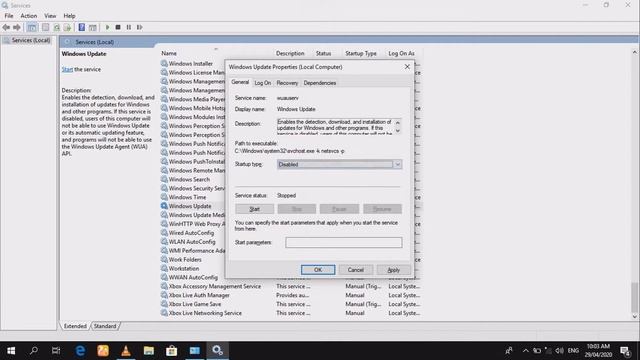Switch to the Recovery tab
The height and width of the screenshot is (360, 640).
[x=287, y=83]
